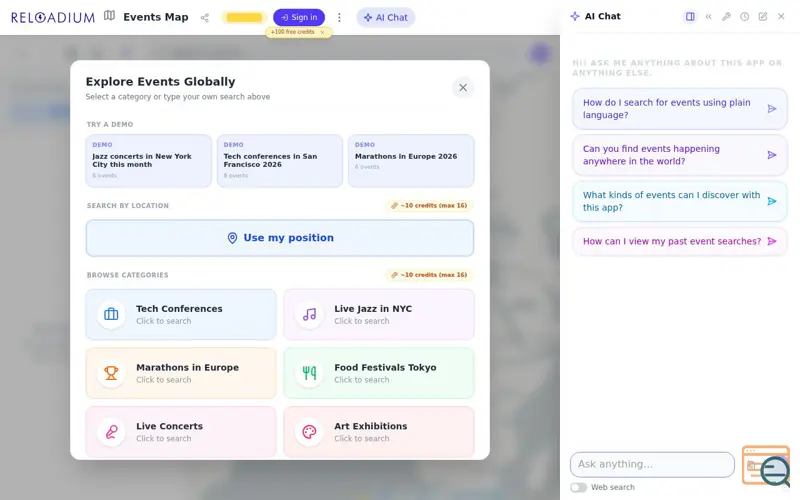
Task: Click the credits badge beside Browse Categories
Action: coord(430,275)
